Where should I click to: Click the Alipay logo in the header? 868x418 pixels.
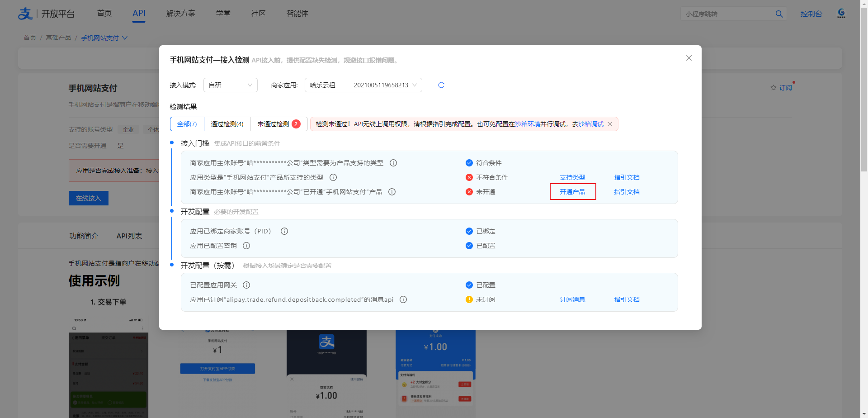pyautogui.click(x=25, y=14)
